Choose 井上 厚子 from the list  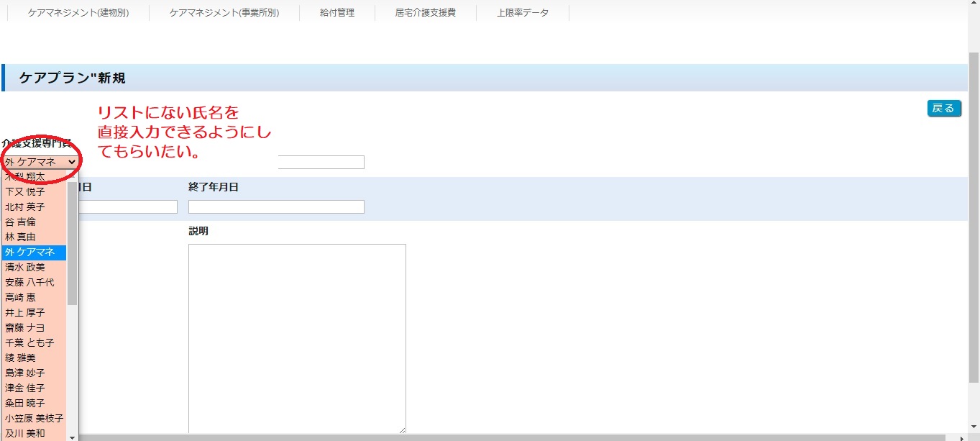(x=25, y=312)
